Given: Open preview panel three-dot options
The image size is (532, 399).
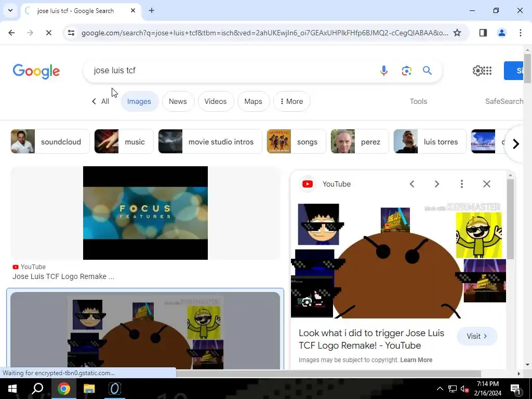Looking at the screenshot, I should [x=461, y=184].
